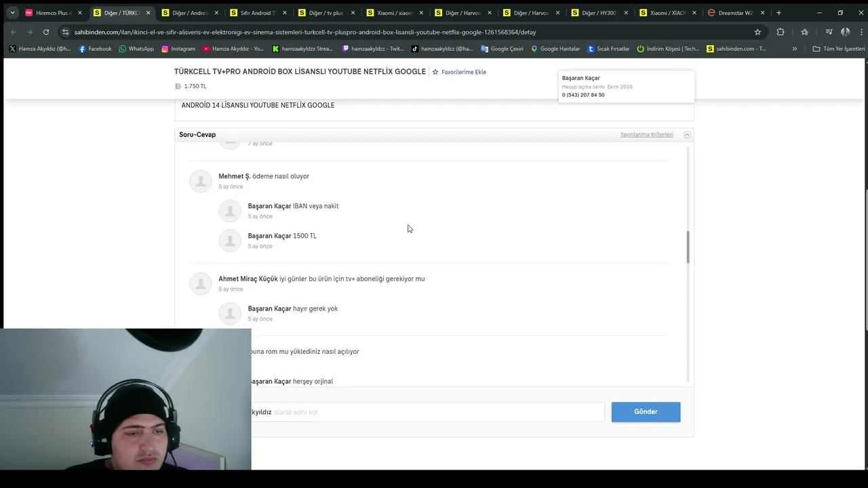The width and height of the screenshot is (868, 488).
Task: Open TikTok bookmark hamzaakyldzz
Action: click(443, 49)
